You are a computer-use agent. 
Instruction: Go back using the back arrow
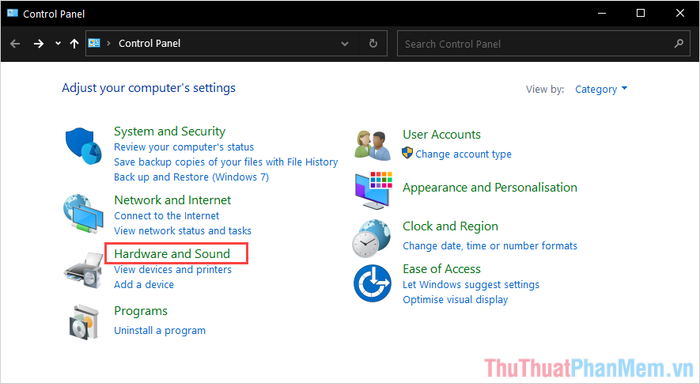pos(15,43)
